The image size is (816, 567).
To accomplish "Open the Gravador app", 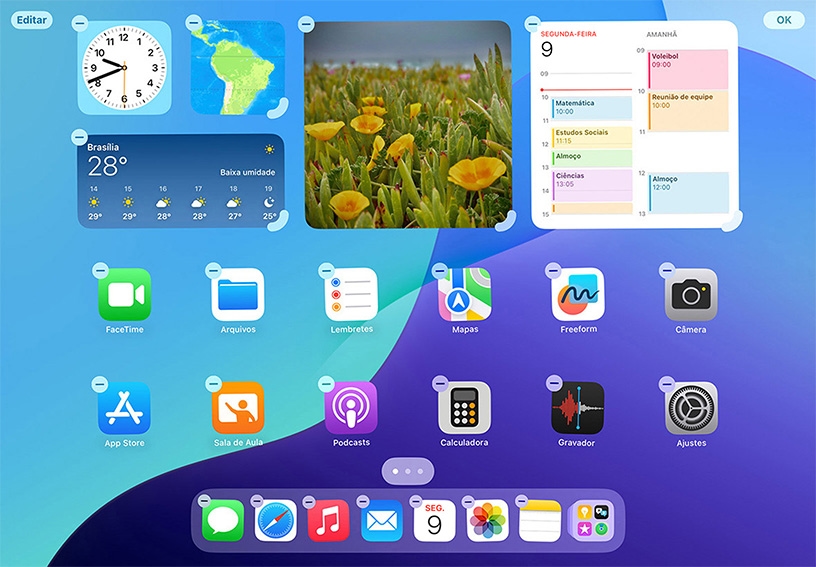I will click(578, 408).
